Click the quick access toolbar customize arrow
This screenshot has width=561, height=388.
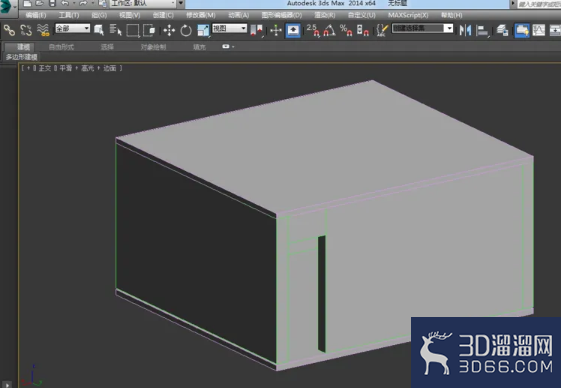[x=181, y=4]
